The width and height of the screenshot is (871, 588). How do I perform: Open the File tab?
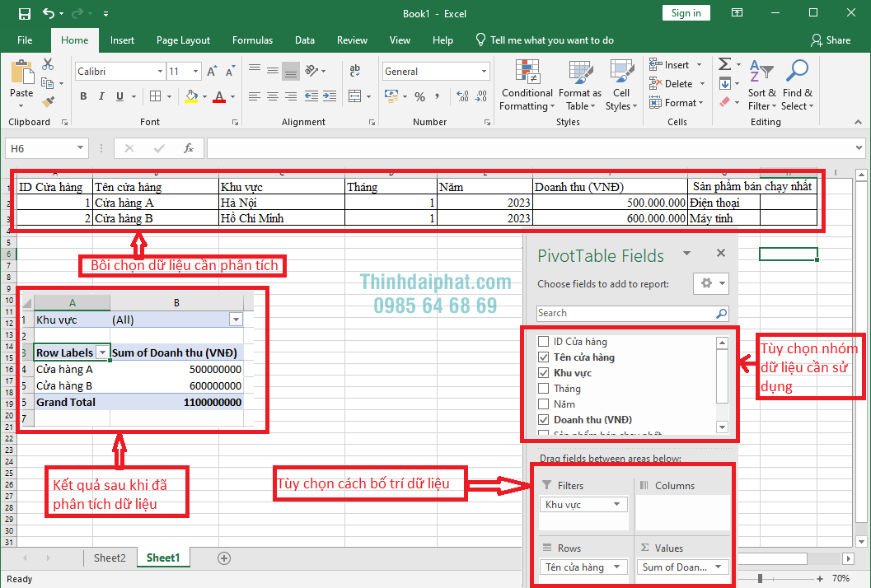(x=25, y=40)
